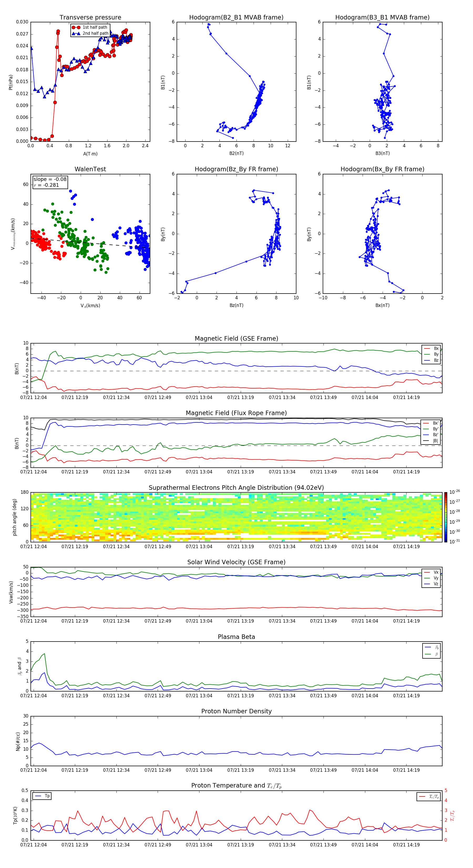Viewport: 473px width, 868px height.
Task: Click the 'Transverse pressure' plot title
Action: pos(90,17)
